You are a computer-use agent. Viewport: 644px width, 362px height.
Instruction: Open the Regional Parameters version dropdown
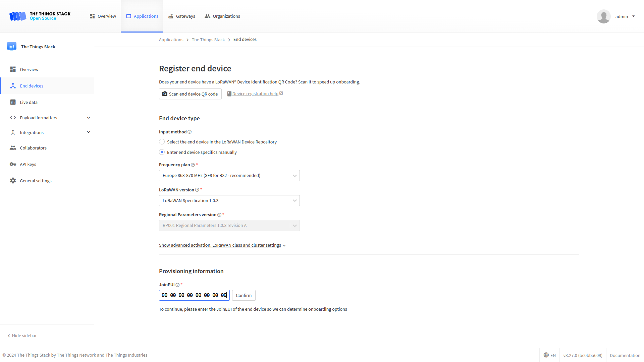(x=229, y=226)
